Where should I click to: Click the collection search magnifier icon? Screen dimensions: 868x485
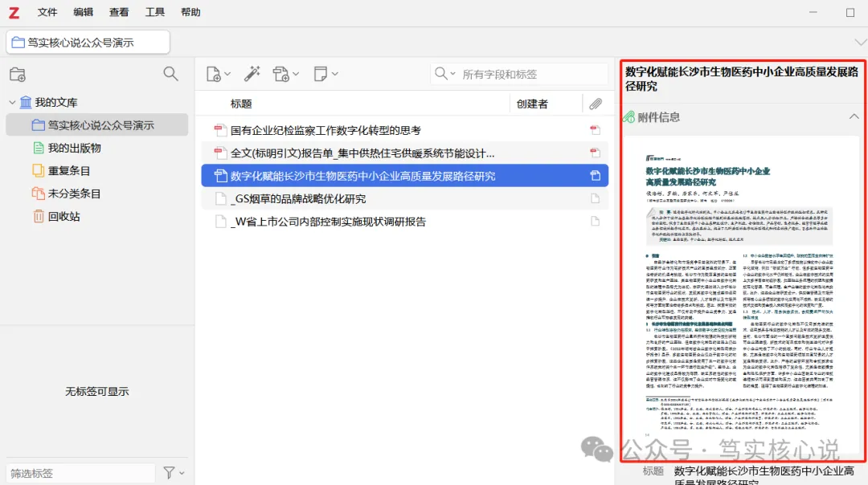coord(170,74)
